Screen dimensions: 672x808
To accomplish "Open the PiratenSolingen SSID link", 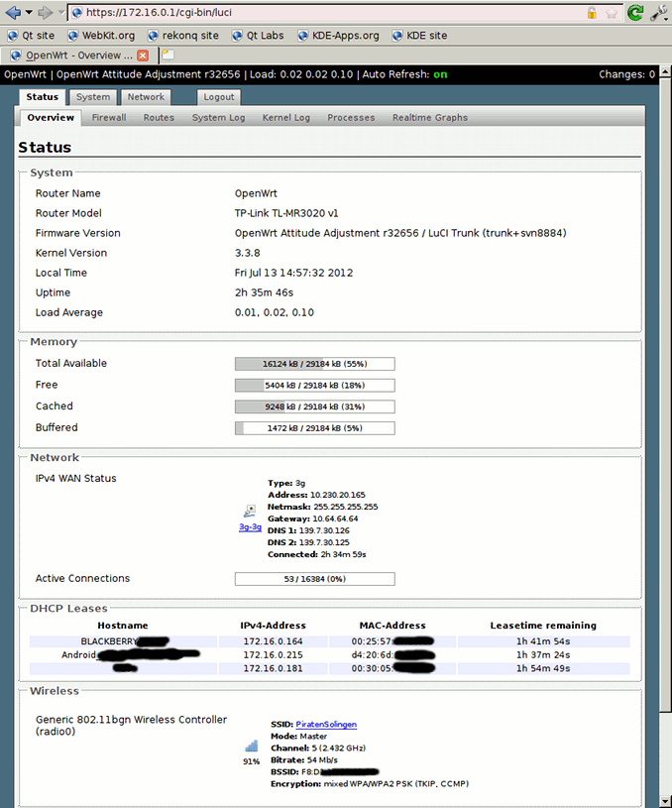I will 326,725.
